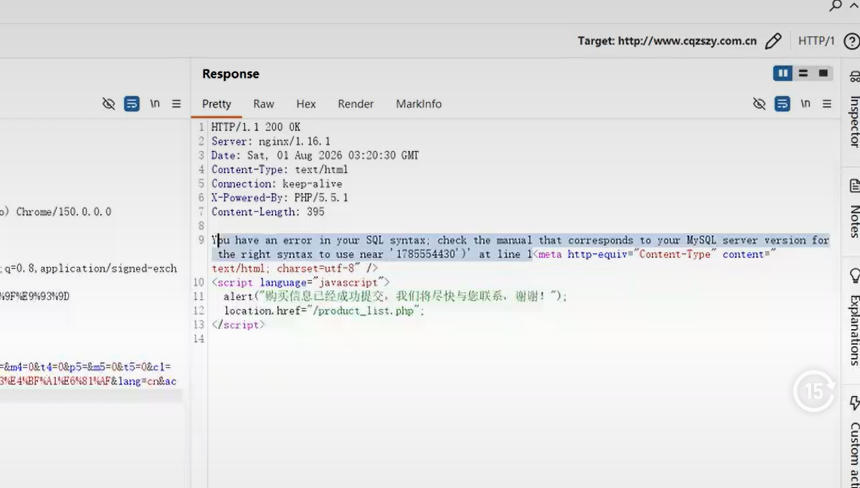The width and height of the screenshot is (860, 488).
Task: Toggle \n non-printable chars in Request
Action: [155, 103]
